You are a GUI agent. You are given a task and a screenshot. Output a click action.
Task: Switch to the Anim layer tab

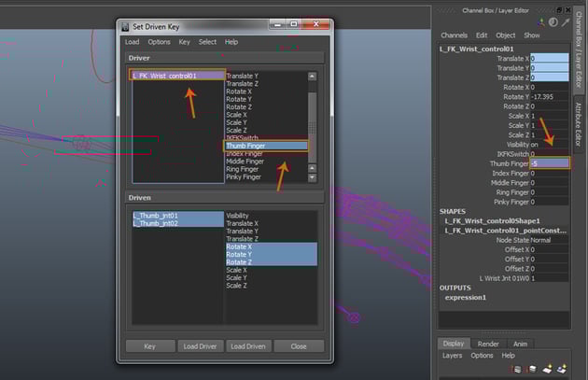pos(520,344)
